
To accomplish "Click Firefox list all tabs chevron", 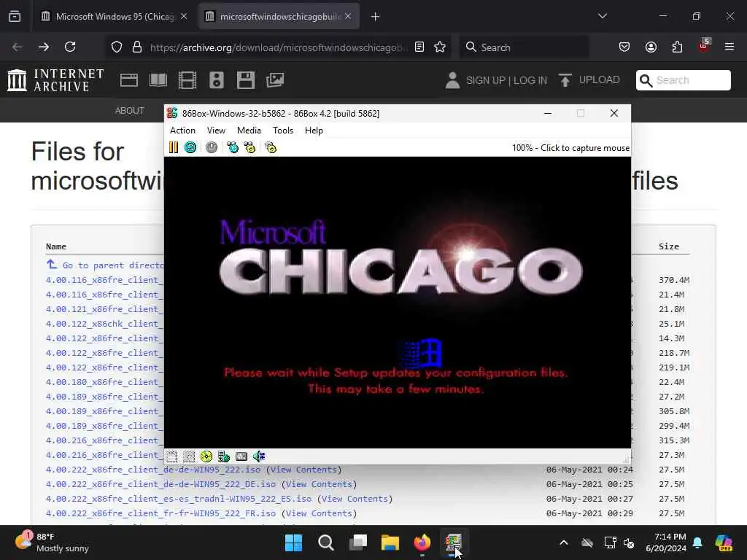I will pyautogui.click(x=602, y=16).
